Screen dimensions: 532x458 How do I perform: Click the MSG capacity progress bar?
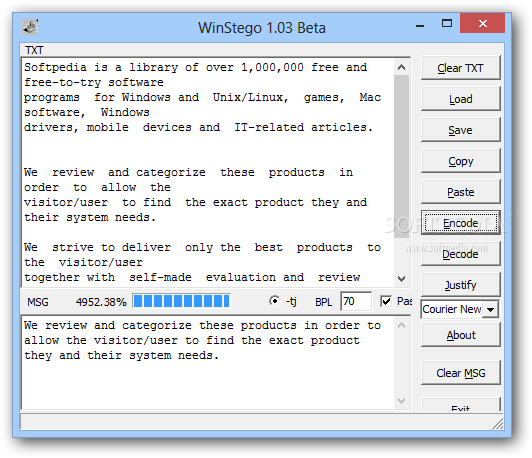click(182, 301)
